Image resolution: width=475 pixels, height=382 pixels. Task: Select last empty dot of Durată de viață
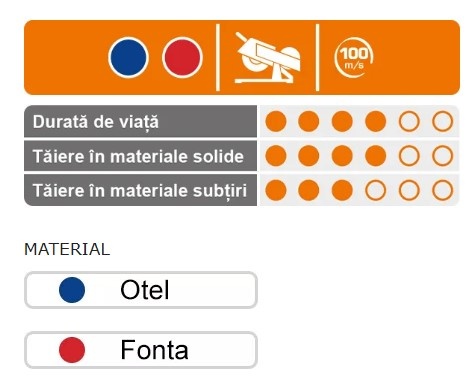click(x=443, y=121)
